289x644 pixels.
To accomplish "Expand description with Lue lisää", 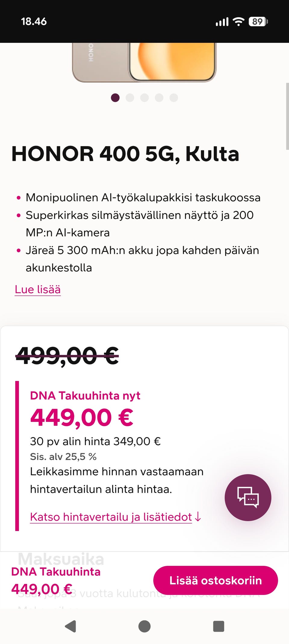I will pos(38,289).
